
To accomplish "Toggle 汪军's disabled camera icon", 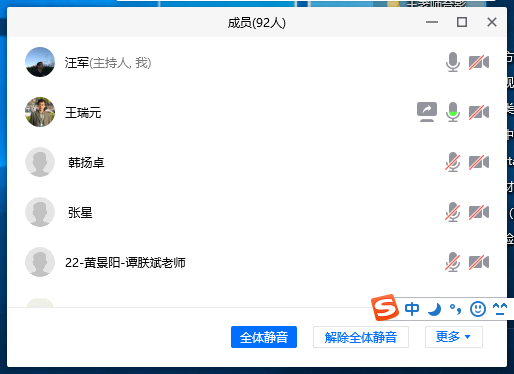I will [x=479, y=62].
